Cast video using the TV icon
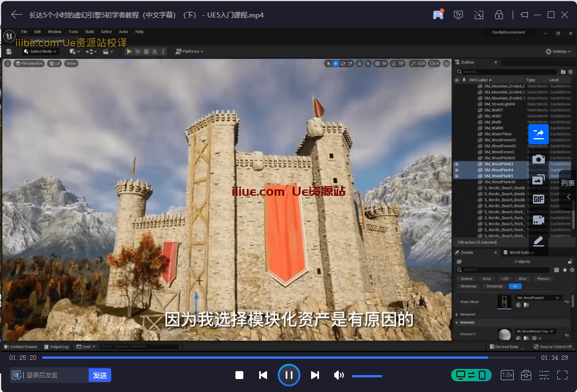Screen dimensions: 577x392 click(458, 15)
